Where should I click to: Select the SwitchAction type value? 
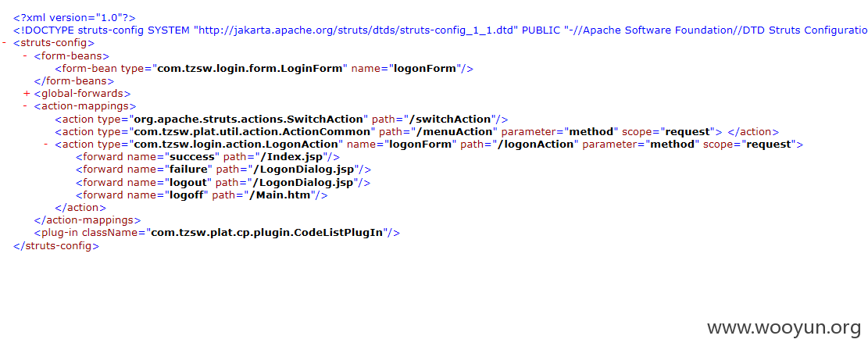pyautogui.click(x=248, y=119)
